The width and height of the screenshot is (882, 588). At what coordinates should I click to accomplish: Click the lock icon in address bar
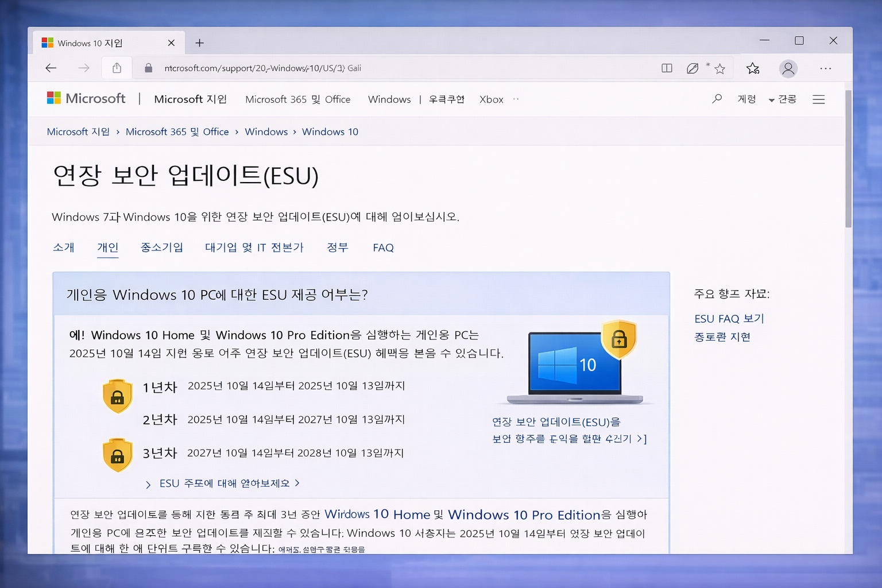coord(149,68)
